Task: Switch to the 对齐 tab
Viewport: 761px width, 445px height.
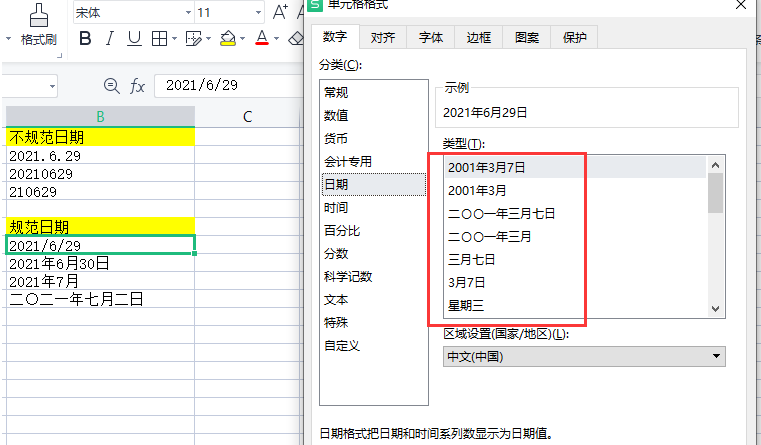Action: tap(383, 37)
